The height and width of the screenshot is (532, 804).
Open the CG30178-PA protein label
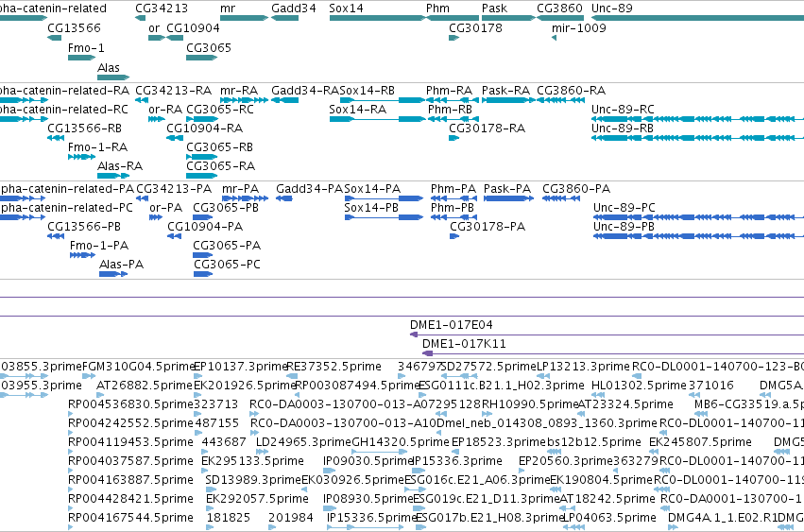tap(488, 227)
